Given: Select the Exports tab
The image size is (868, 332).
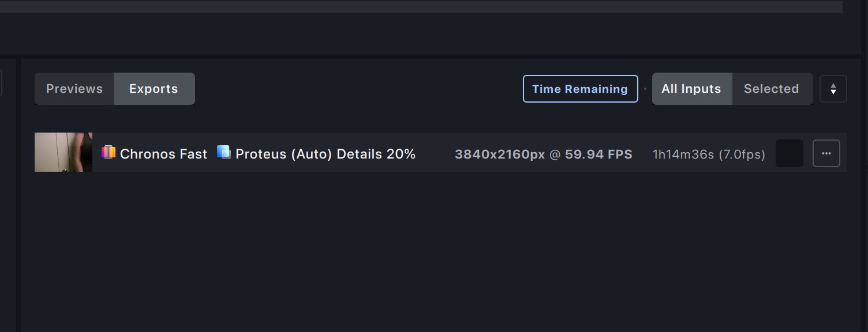Looking at the screenshot, I should (154, 89).
